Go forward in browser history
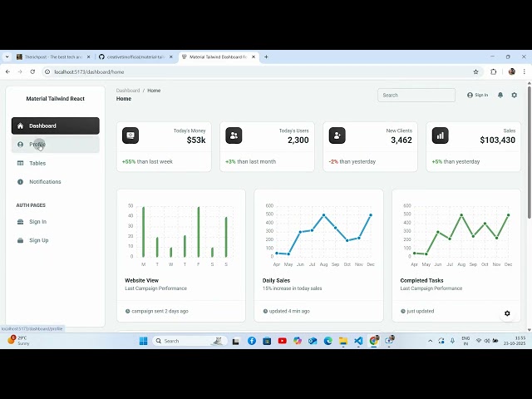The image size is (532, 399). point(20,72)
